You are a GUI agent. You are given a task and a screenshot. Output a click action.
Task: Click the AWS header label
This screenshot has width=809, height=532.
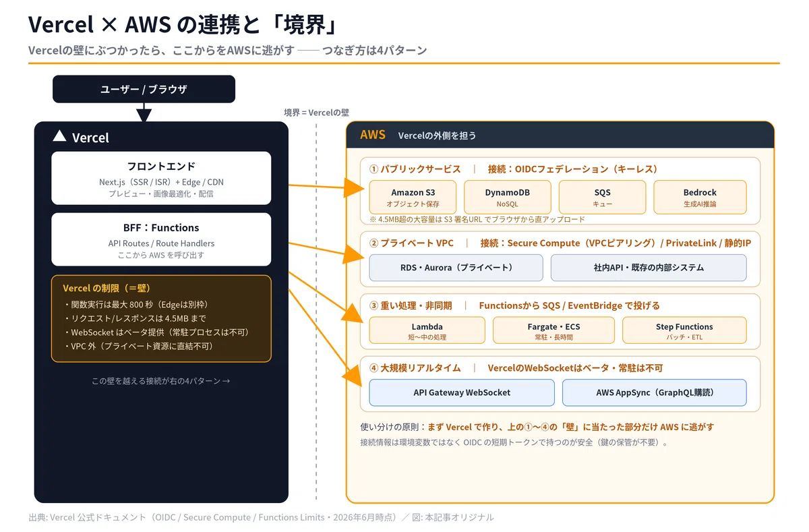pos(373,134)
